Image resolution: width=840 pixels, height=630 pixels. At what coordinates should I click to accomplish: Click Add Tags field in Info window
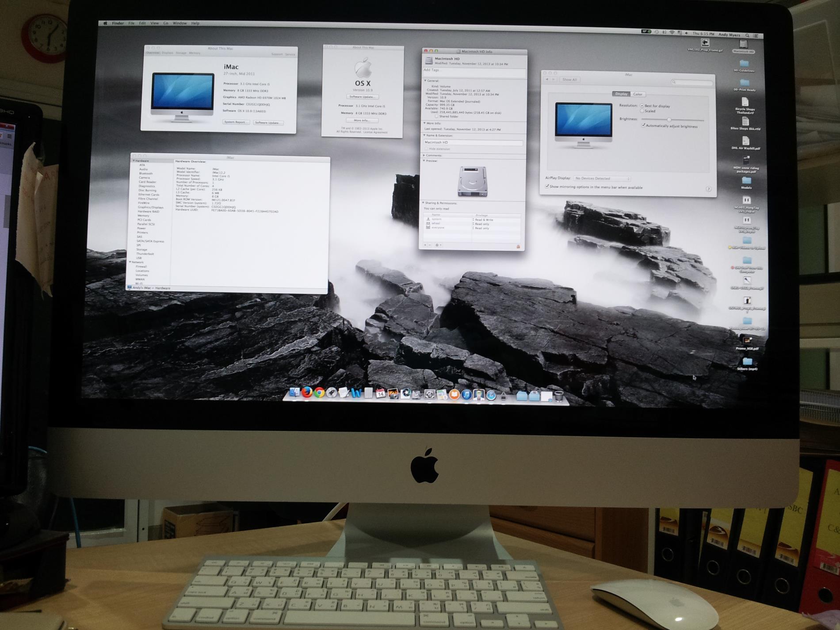[474, 73]
